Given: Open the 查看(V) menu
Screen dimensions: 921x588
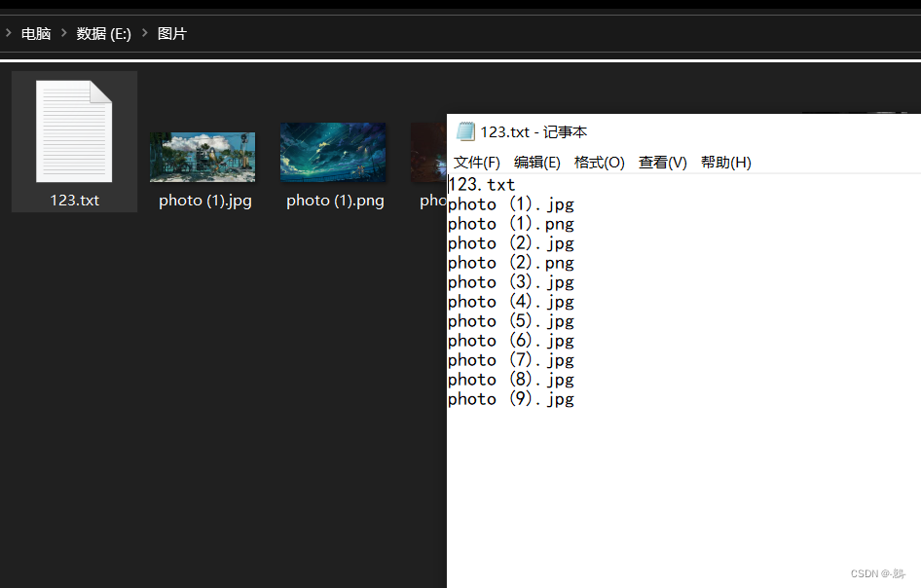Looking at the screenshot, I should (x=662, y=163).
